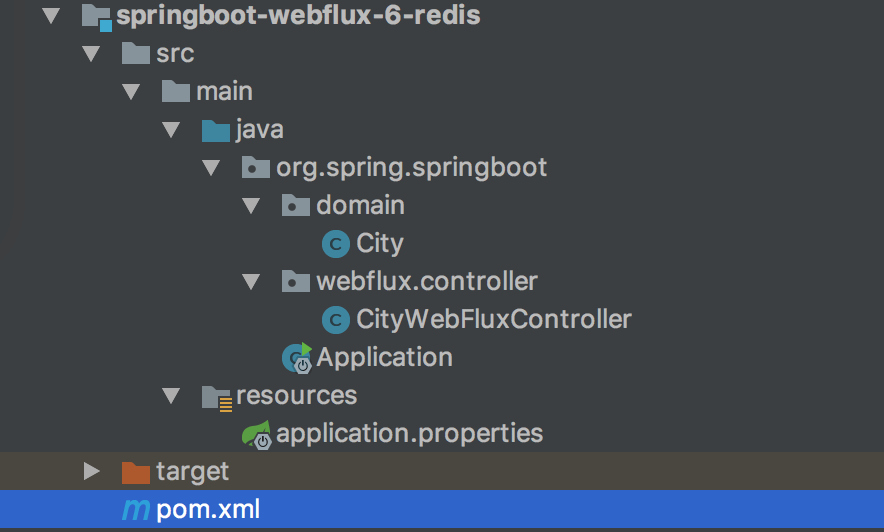Screen dimensions: 884x532
Task: Click the domain package icon
Action: point(296,206)
